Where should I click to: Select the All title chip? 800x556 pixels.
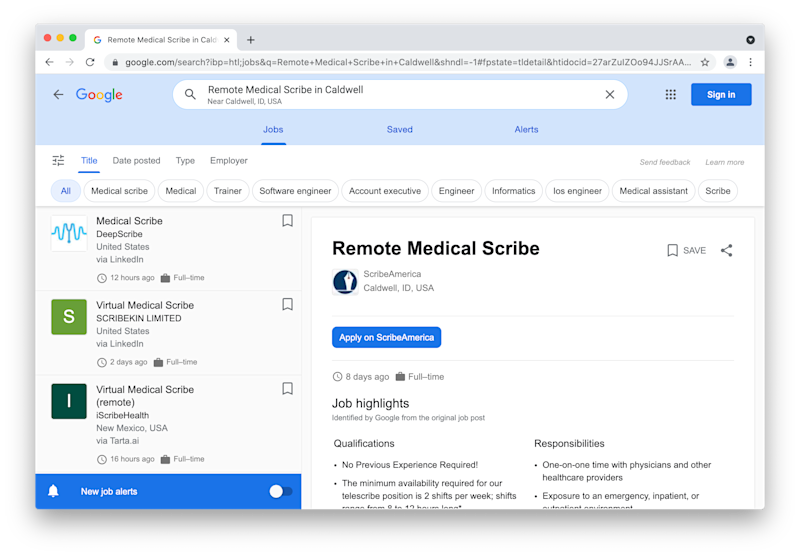(66, 191)
